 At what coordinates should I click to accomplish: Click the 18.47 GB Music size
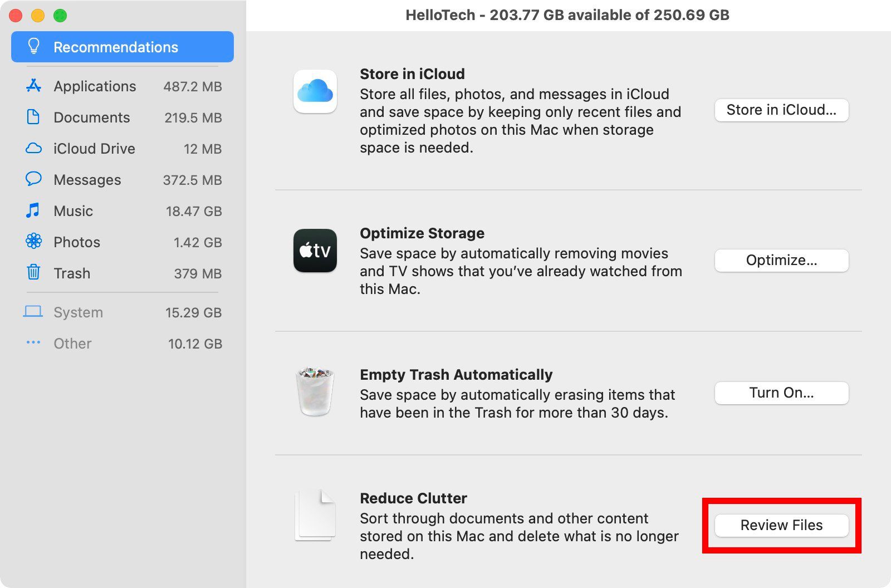tap(194, 211)
